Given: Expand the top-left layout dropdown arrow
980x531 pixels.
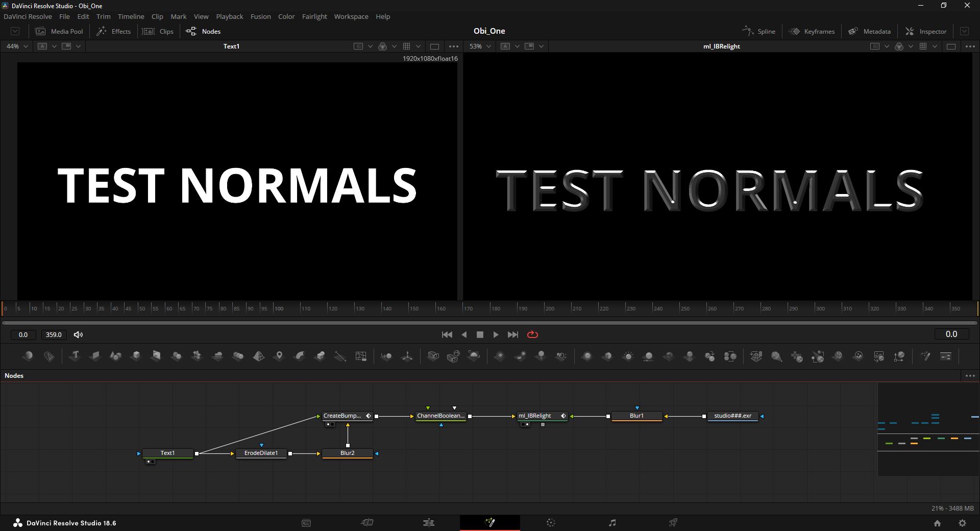Looking at the screenshot, I should (15, 31).
